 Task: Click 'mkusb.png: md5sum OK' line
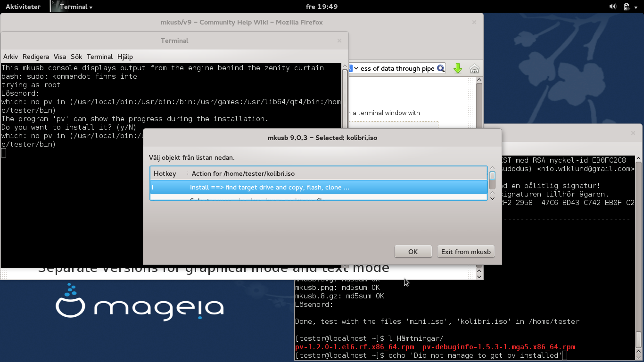click(x=338, y=288)
